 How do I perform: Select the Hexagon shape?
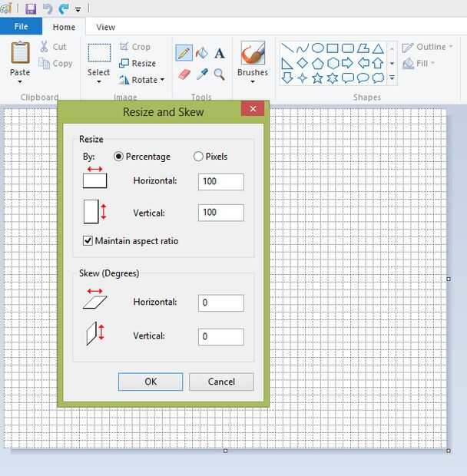(x=333, y=63)
